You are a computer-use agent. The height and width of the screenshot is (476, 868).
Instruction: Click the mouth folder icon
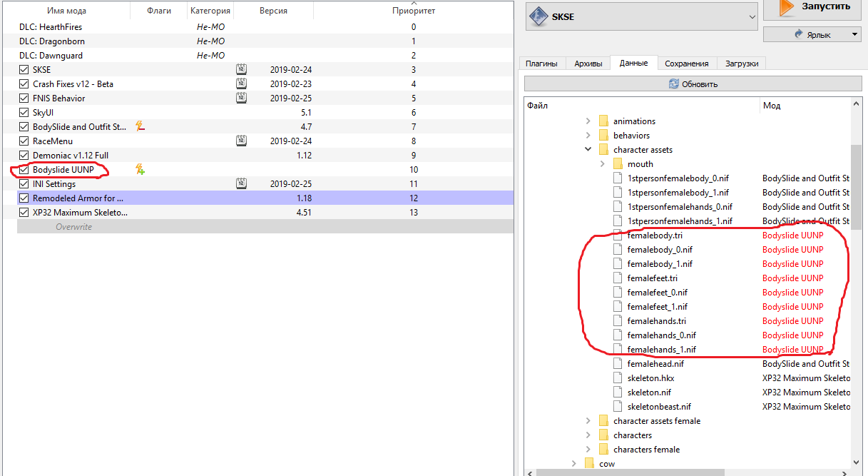pos(618,163)
